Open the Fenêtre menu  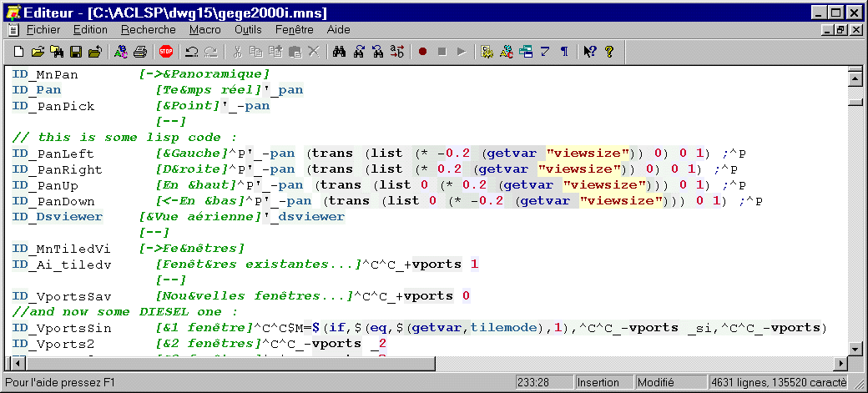[294, 30]
